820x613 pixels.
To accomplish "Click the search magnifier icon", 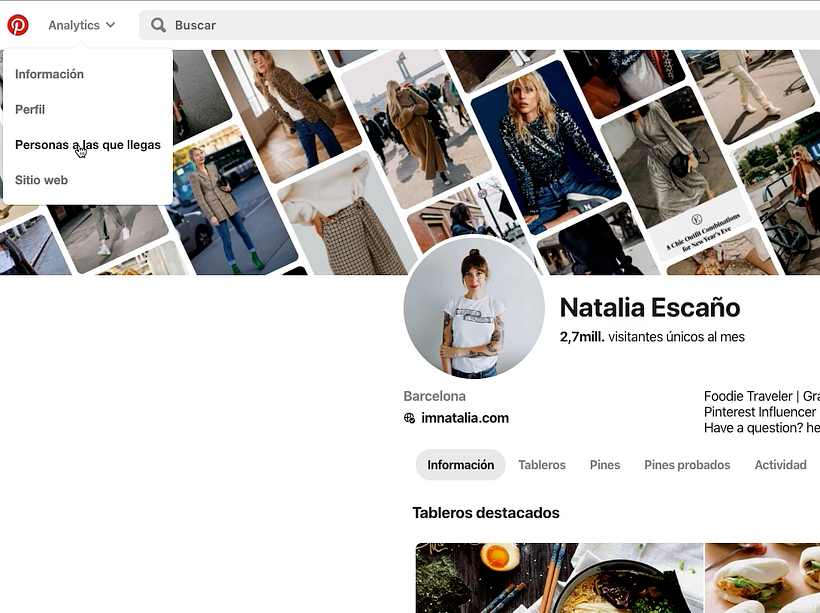I will pos(158,25).
